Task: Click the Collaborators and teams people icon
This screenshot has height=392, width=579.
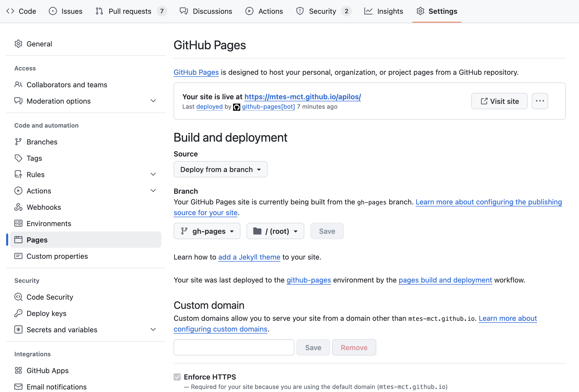Action: [x=18, y=85]
